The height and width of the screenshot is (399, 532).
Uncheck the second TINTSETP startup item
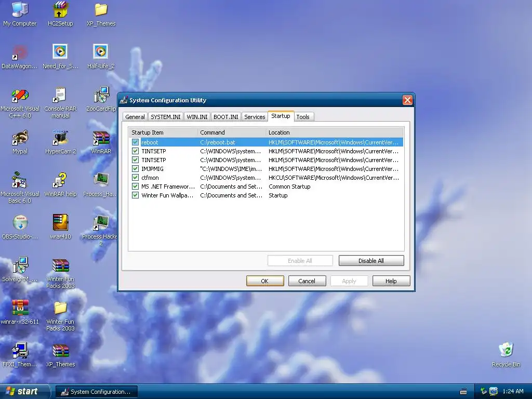(136, 160)
